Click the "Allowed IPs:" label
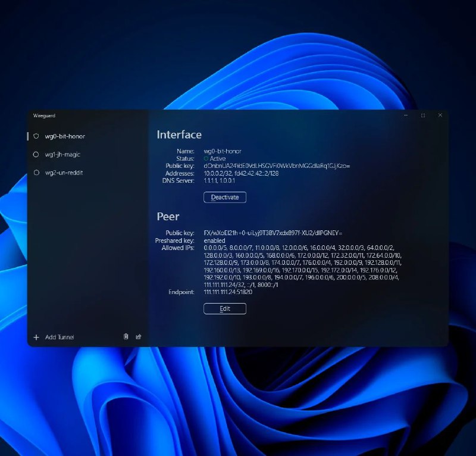 coord(178,248)
